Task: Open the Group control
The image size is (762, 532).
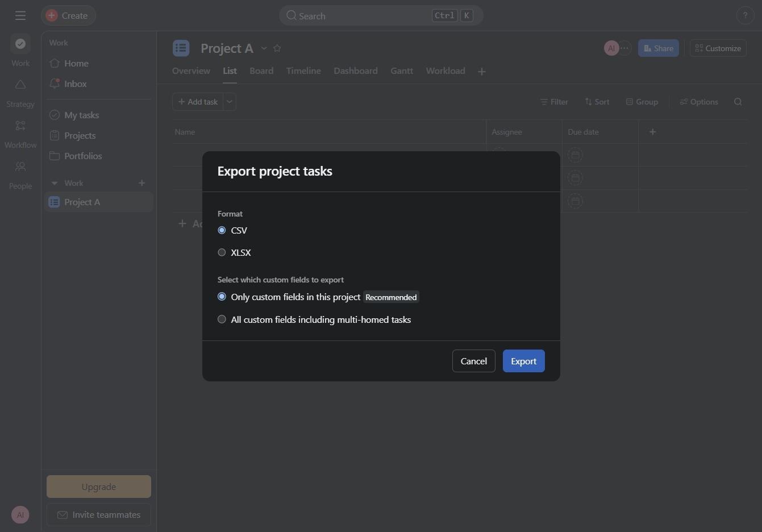Action: coord(642,102)
